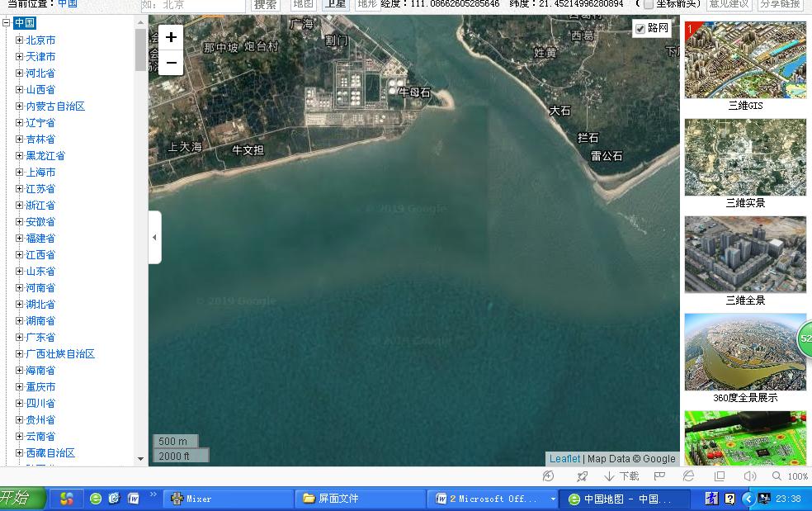Collapse the left sidebar using arrow handle
Image resolution: width=812 pixels, height=511 pixels.
click(154, 238)
